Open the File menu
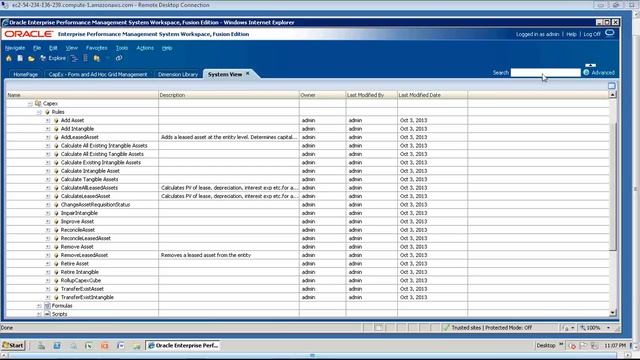The height and width of the screenshot is (360, 640). [37, 48]
